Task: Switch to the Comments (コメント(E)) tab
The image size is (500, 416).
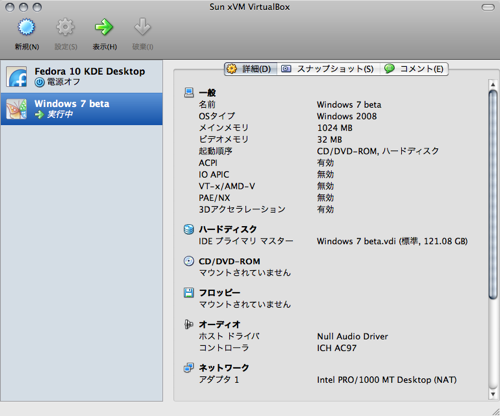Action: (x=415, y=69)
